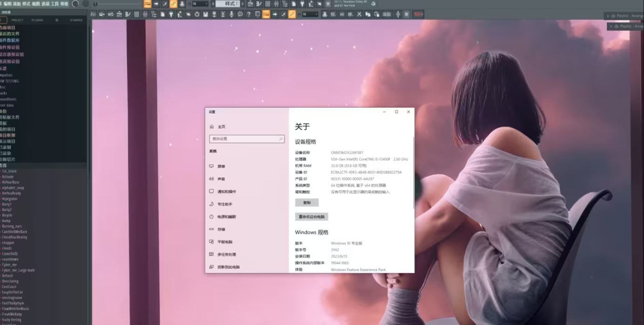Click the question mark help icon
This screenshot has height=325, width=644.
point(249,14)
